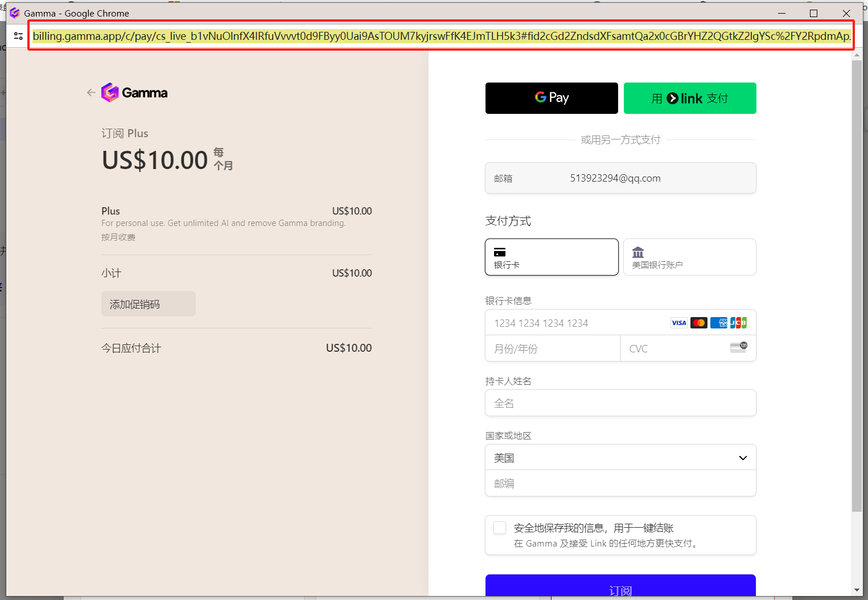
Task: Click the Plus plan description text
Action: [x=224, y=223]
